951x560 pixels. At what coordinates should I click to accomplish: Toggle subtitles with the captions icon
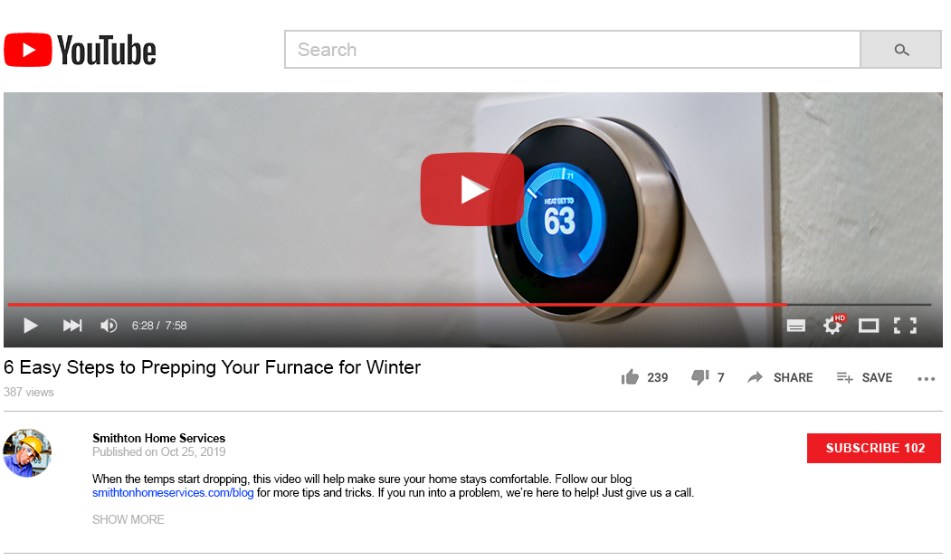(795, 326)
